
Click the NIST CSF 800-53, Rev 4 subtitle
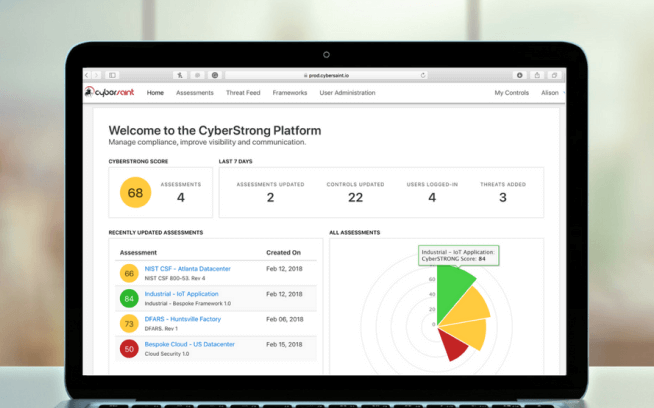175,278
